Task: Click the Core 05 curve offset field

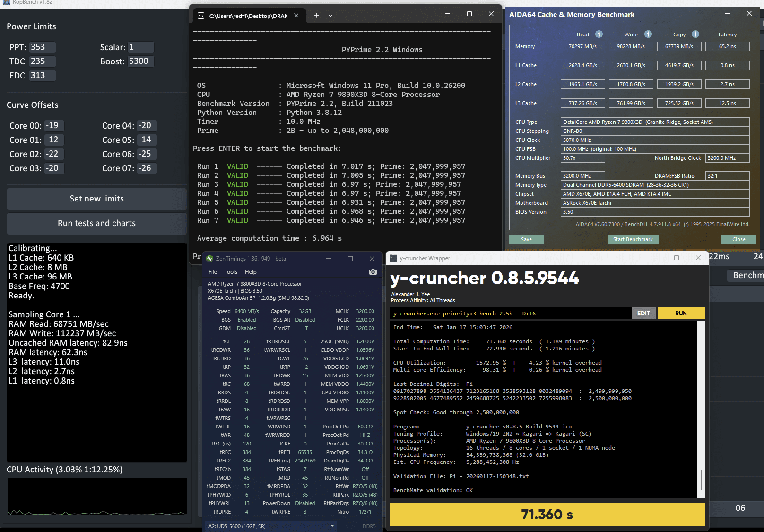Action: point(147,140)
